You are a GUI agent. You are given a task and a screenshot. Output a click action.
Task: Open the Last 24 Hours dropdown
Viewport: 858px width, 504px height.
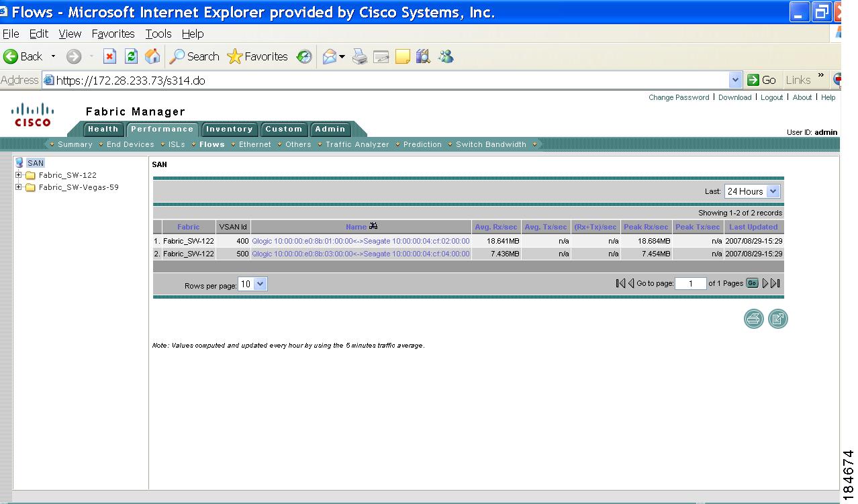(x=752, y=191)
